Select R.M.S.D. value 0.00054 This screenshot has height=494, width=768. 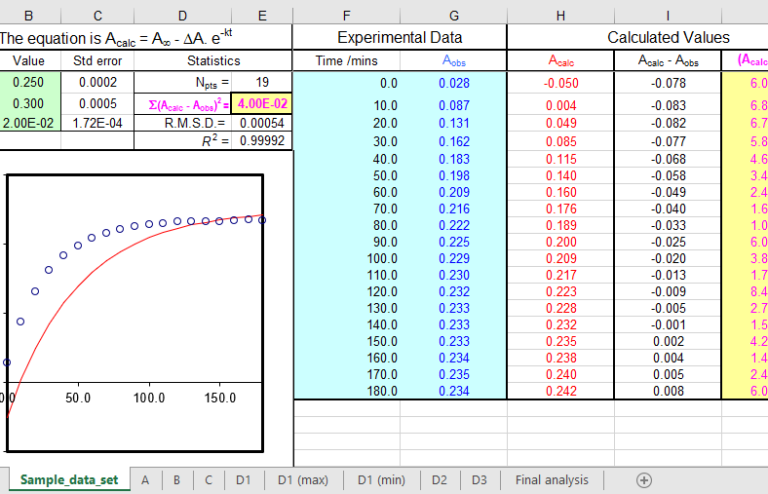(262, 123)
